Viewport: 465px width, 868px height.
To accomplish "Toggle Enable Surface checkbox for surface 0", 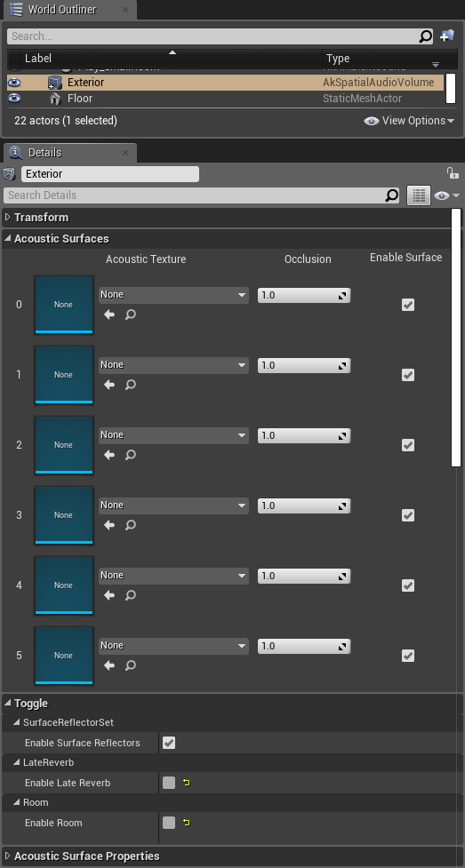I will pyautogui.click(x=408, y=305).
